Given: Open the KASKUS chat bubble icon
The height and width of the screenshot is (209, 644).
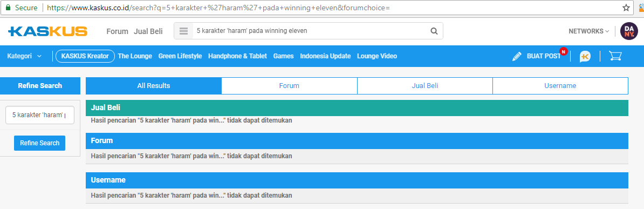Looking at the screenshot, I should click(585, 56).
